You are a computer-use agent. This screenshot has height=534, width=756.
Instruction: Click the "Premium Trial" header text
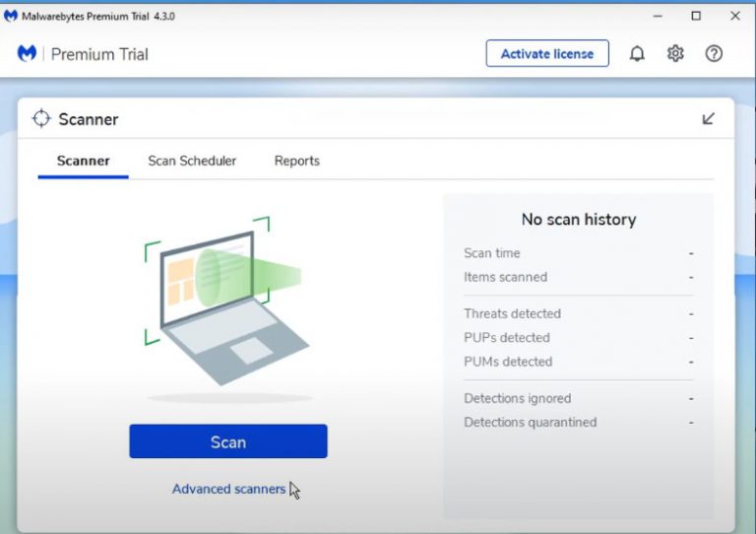(x=99, y=54)
